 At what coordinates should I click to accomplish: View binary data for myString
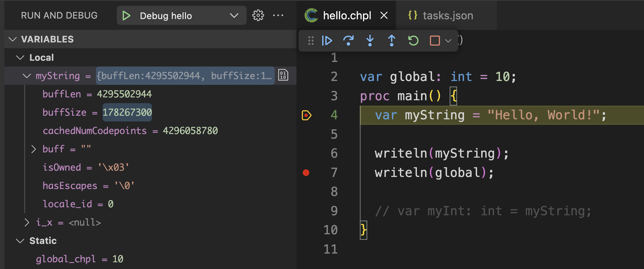pyautogui.click(x=283, y=75)
